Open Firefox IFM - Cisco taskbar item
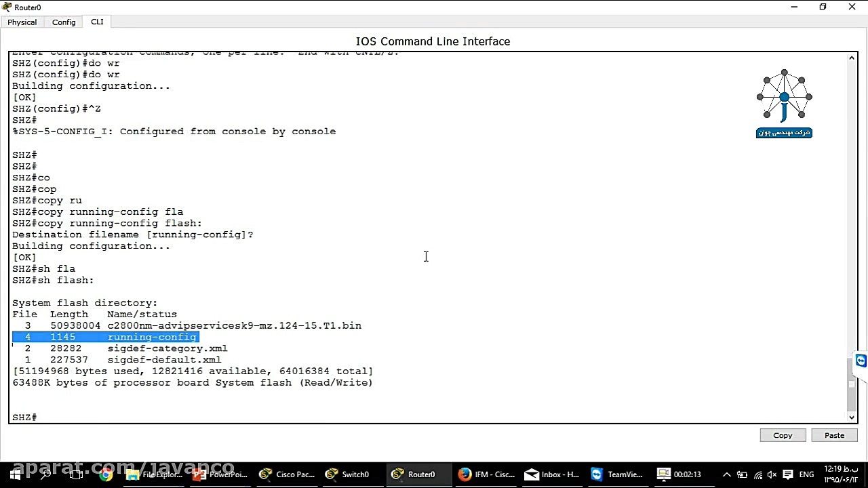This screenshot has width=868, height=488. (487, 474)
